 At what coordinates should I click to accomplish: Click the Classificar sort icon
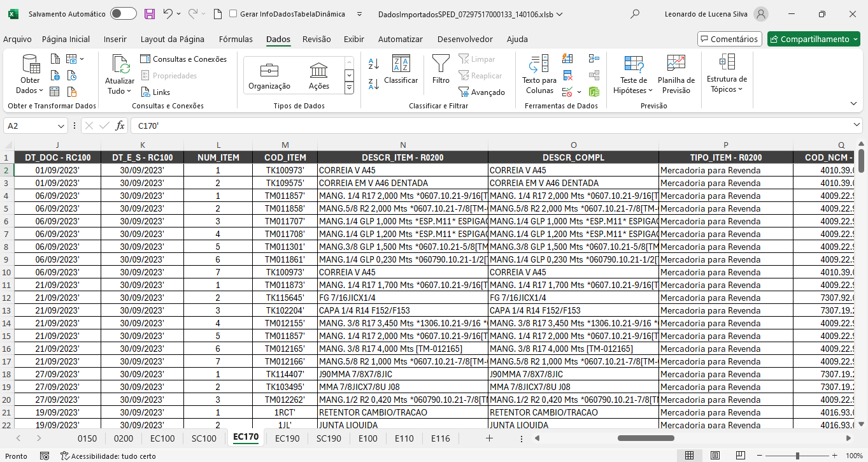pos(401,64)
